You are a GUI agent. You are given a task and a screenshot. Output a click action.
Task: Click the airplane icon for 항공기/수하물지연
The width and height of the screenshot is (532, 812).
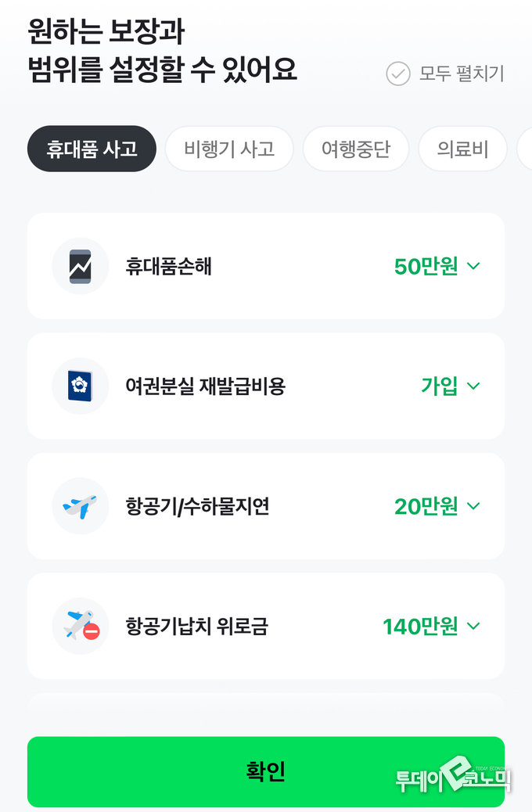80,506
